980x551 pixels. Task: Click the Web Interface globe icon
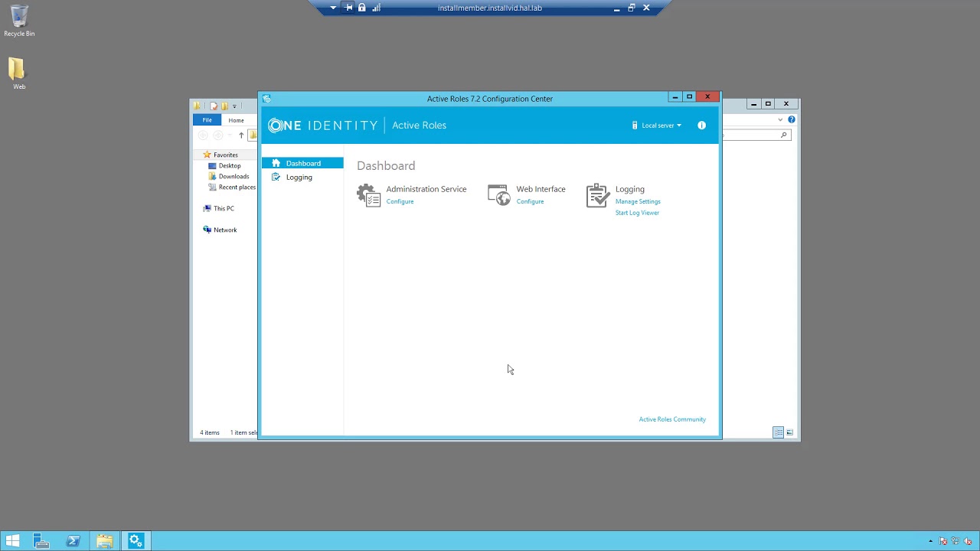[x=498, y=195]
